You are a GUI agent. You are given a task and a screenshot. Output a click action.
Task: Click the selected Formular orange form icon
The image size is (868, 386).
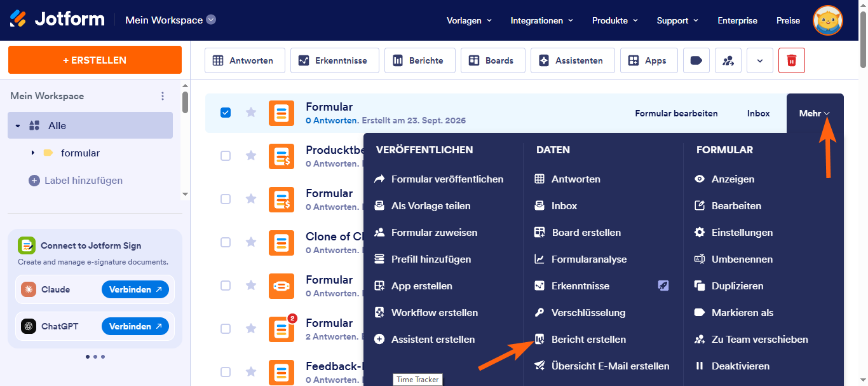[x=281, y=113]
